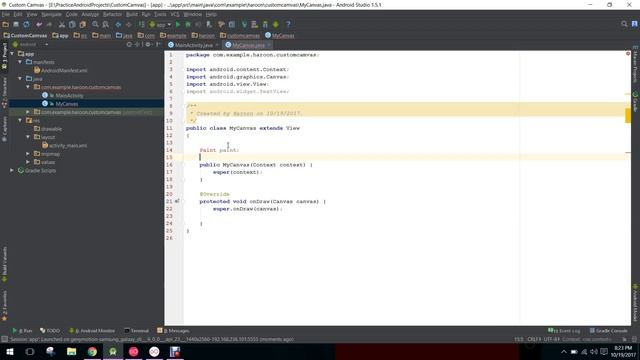Collapse the res folder node
The height and width of the screenshot is (360, 640).
pyautogui.click(x=20, y=120)
